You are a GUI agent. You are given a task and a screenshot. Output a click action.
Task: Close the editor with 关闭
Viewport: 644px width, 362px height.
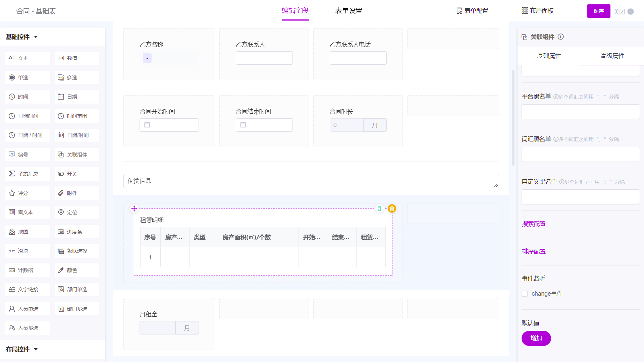coord(623,11)
